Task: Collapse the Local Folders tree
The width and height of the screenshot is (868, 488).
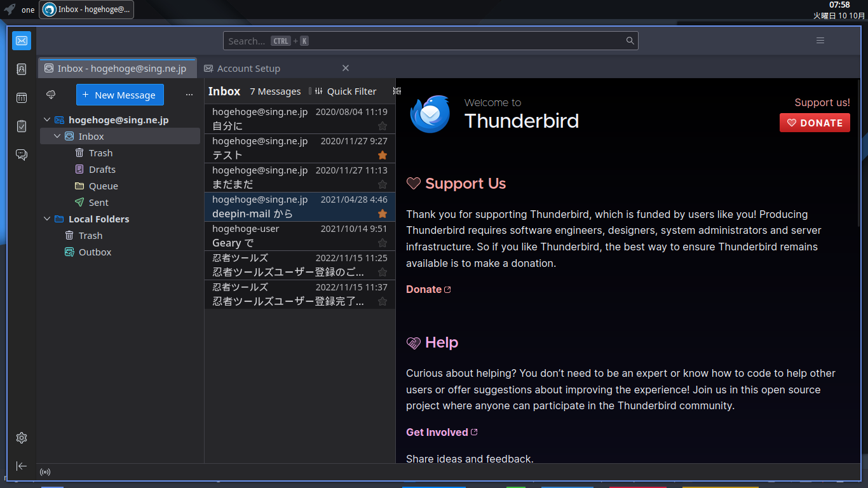Action: 47,219
